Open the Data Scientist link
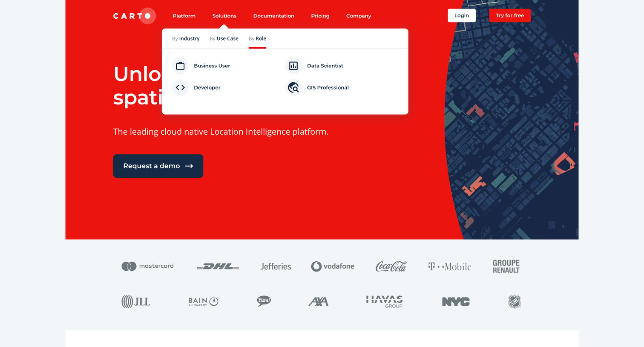The height and width of the screenshot is (347, 644). [x=325, y=66]
